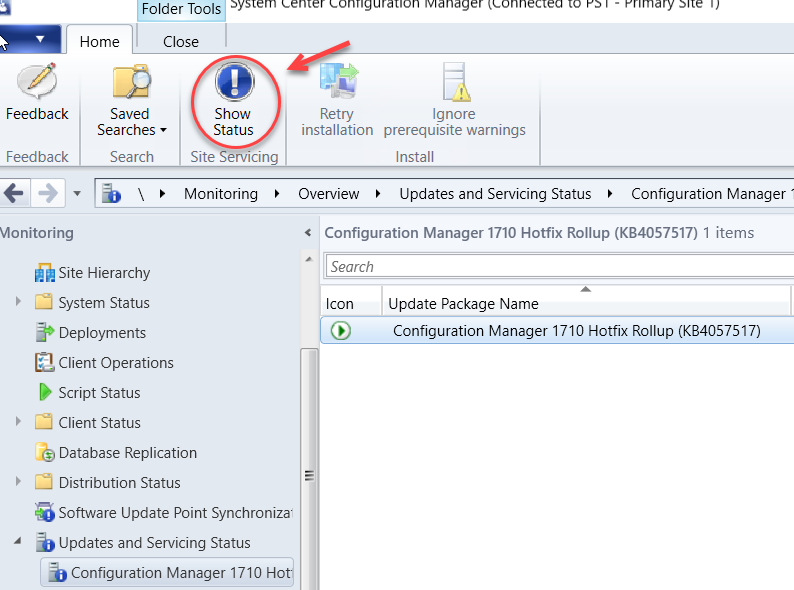Click Ignore prerequisite warnings icon

tap(455, 82)
